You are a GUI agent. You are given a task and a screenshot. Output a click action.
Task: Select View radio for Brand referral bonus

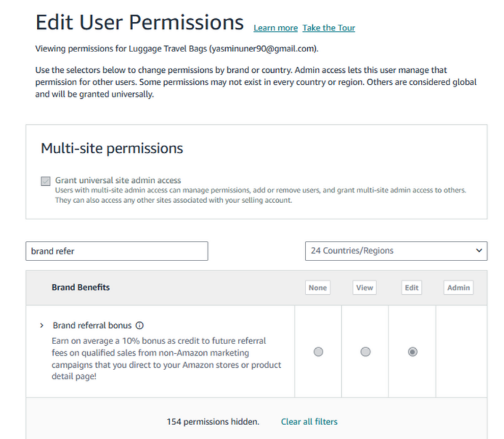point(365,352)
